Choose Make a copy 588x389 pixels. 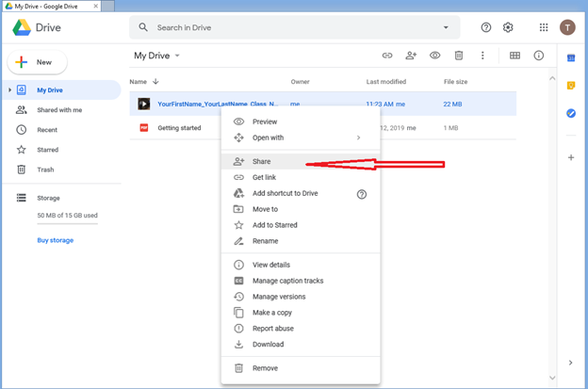(301, 313)
